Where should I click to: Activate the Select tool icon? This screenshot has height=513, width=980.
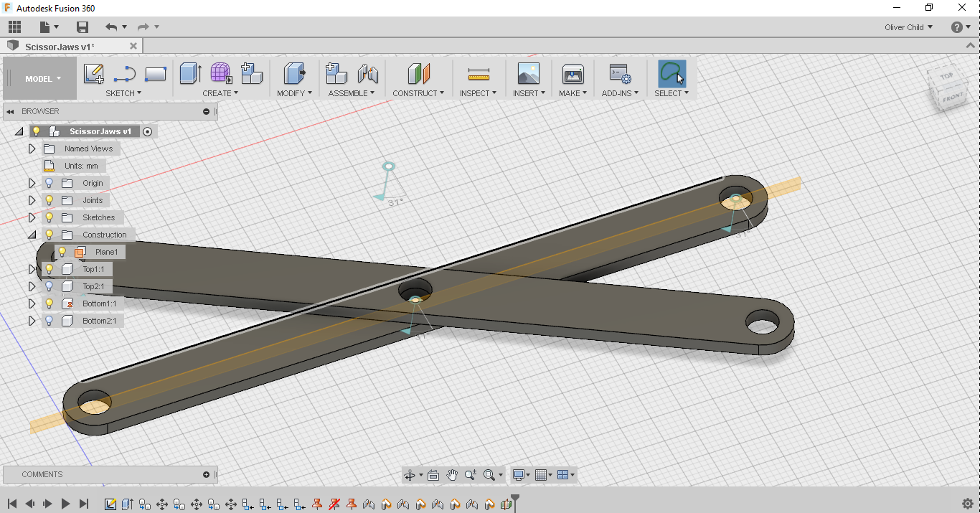pos(672,74)
